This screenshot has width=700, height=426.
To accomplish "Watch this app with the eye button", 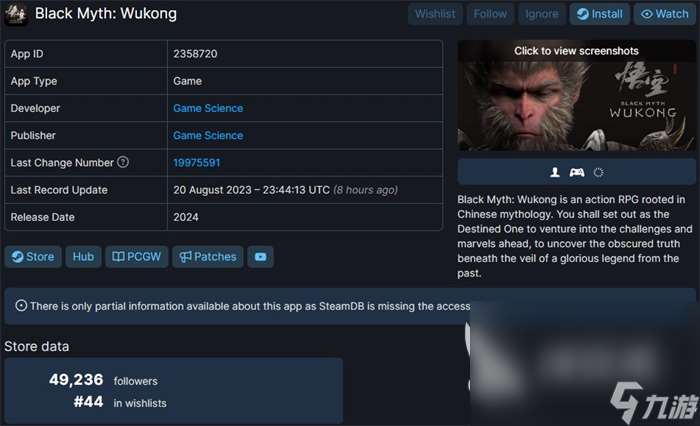I will click(664, 14).
